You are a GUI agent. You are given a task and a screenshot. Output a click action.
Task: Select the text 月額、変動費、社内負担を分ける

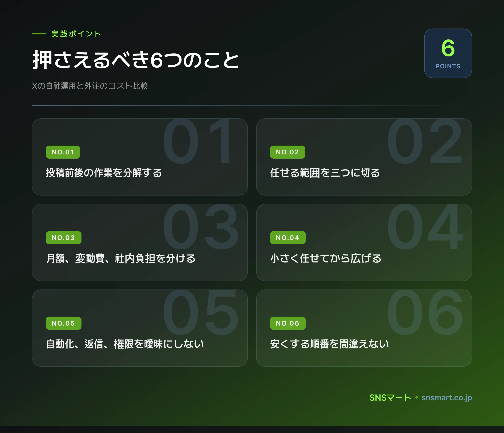click(x=121, y=258)
